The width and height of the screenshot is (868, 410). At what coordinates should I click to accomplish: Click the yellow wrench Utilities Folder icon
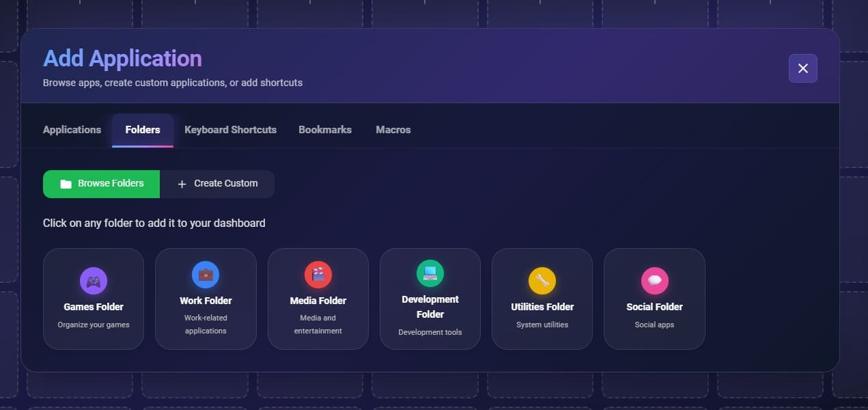pos(542,281)
